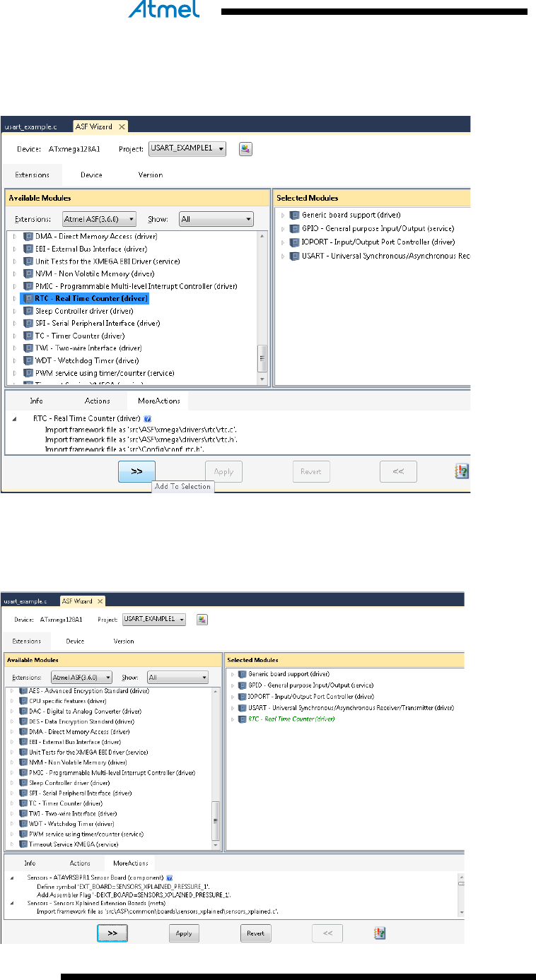Image resolution: width=536 pixels, height=980 pixels.
Task: Click NVM module icon in green-RTC wizard
Action: [x=23, y=762]
